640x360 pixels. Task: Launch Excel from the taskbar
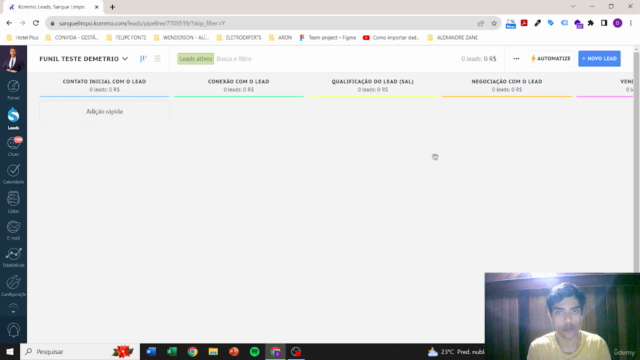pyautogui.click(x=172, y=351)
